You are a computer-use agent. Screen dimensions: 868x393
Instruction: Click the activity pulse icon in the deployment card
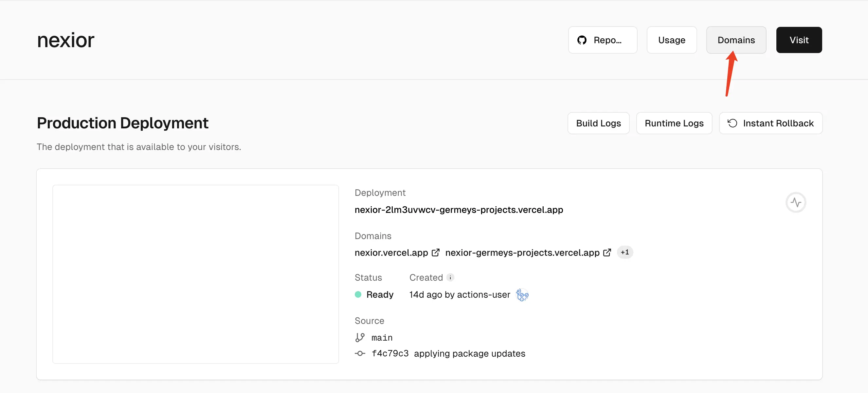[x=796, y=202]
